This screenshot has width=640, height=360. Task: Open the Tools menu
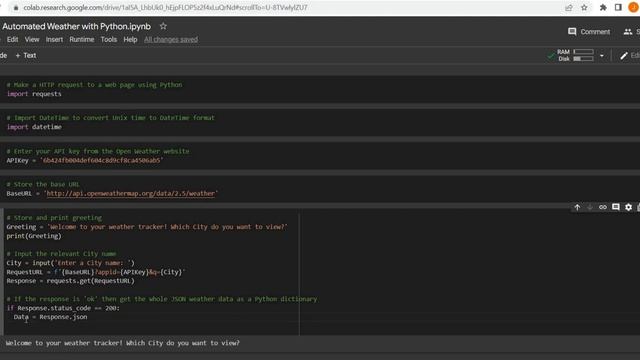coord(109,40)
